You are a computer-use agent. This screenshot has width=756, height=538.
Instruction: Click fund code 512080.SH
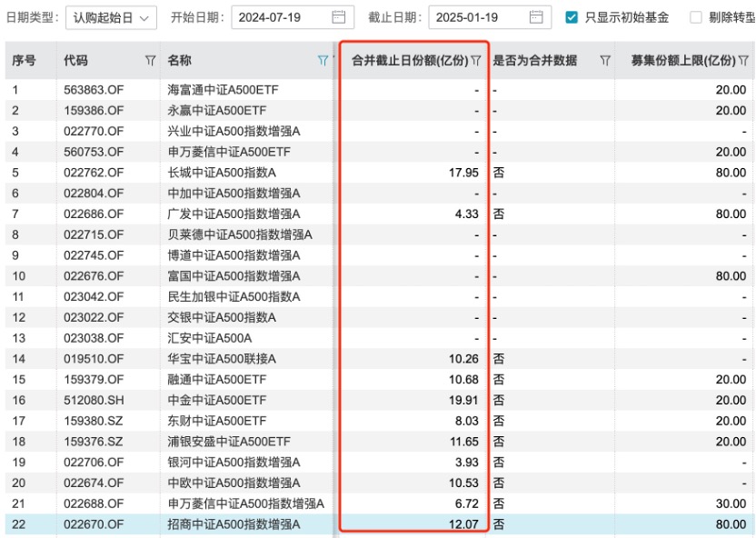click(94, 401)
